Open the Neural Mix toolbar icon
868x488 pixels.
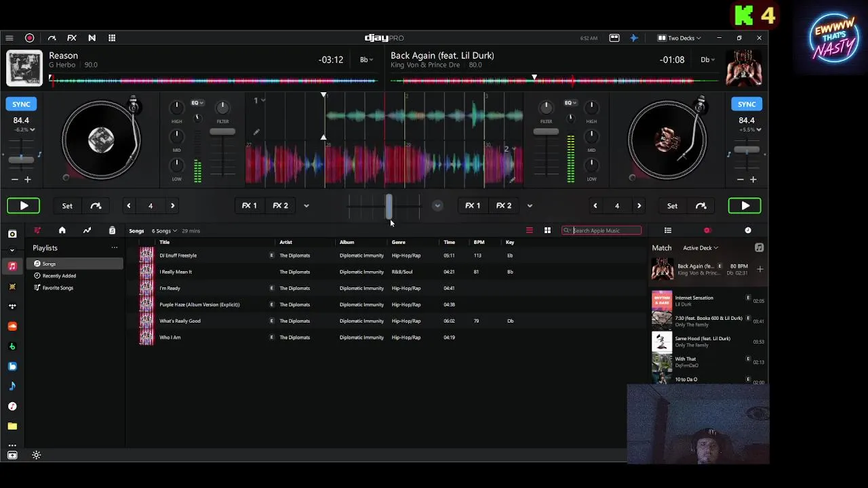[x=92, y=38]
